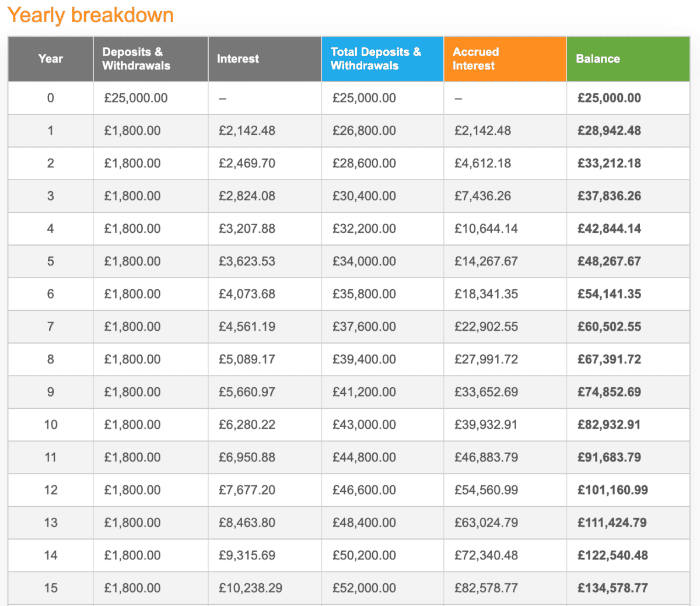Click balance £67,391.72 in year 8

pos(609,359)
